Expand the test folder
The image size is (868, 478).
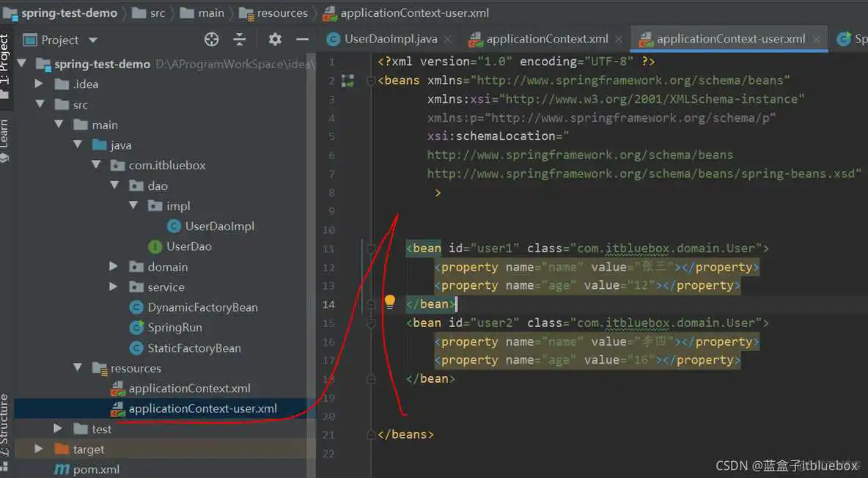point(58,429)
